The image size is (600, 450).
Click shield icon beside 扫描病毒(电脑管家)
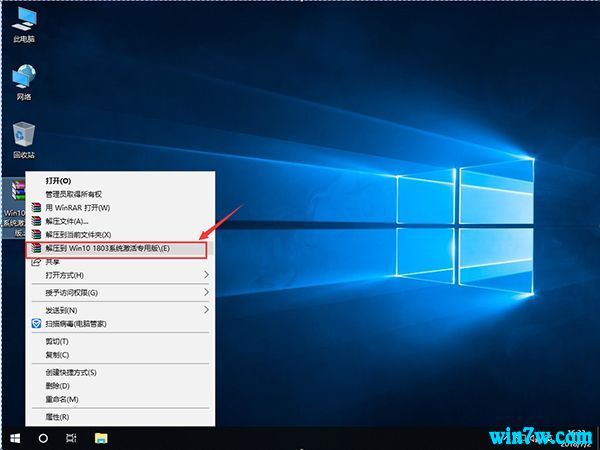tap(36, 324)
